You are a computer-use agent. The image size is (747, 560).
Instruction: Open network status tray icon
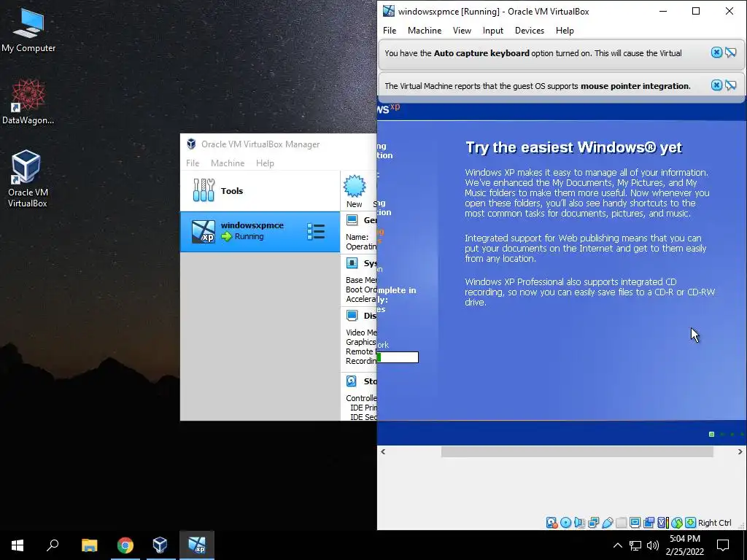[x=635, y=545]
